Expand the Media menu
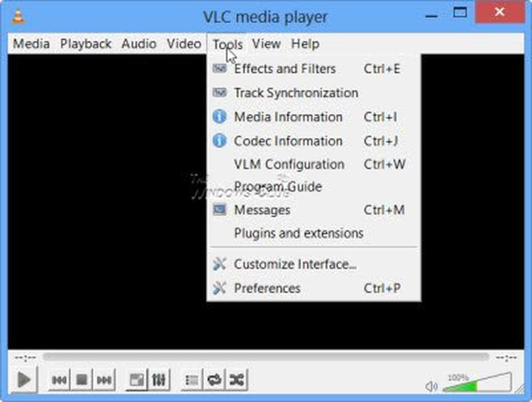Viewport: 532px width, 402px height. point(31,44)
